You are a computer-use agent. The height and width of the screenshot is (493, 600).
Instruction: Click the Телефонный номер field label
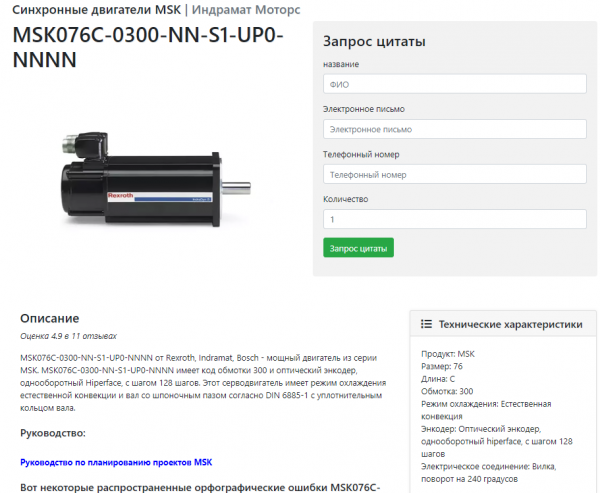[361, 154]
